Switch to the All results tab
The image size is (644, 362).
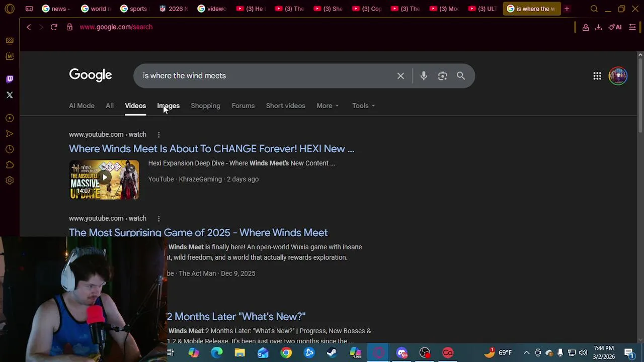(110, 106)
